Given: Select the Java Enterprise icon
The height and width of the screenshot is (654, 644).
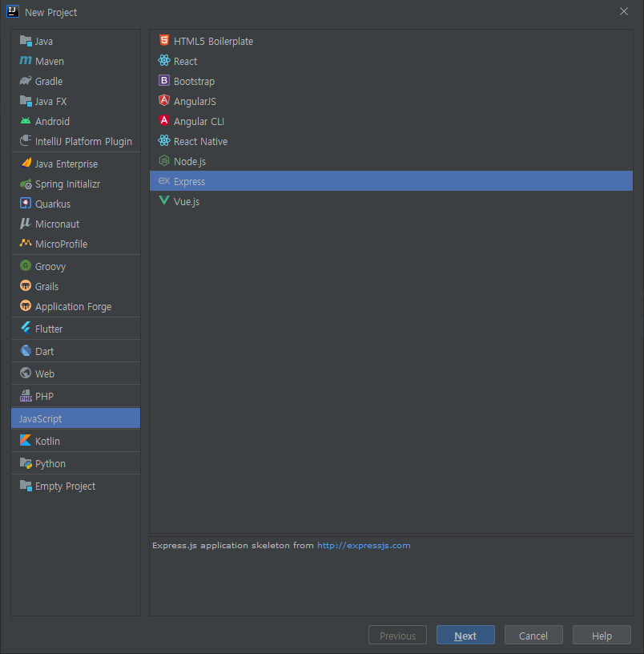Looking at the screenshot, I should pos(26,163).
